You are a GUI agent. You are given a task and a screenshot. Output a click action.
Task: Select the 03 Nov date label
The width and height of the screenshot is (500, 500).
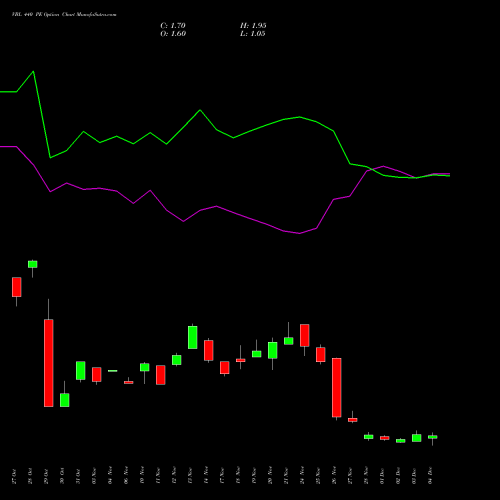click(x=94, y=476)
